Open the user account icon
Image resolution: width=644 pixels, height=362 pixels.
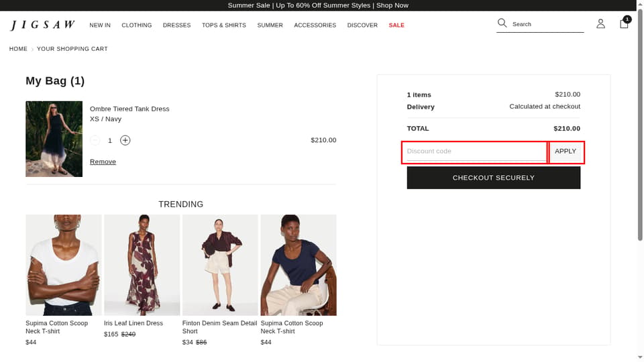[600, 24]
